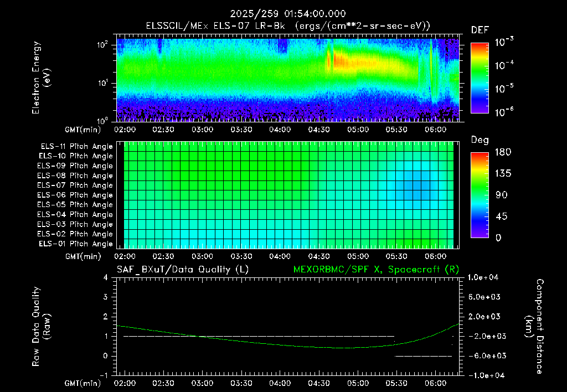The width and height of the screenshot is (567, 392).
Task: Select the ELS-04 Pitch Angle row label
Action: coord(75,214)
